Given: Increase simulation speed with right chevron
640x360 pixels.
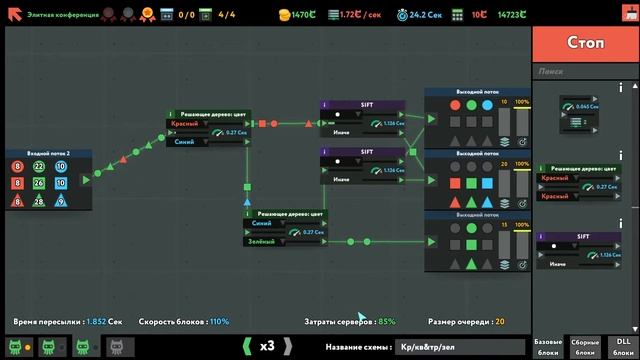Looking at the screenshot, I should pyautogui.click(x=288, y=347).
